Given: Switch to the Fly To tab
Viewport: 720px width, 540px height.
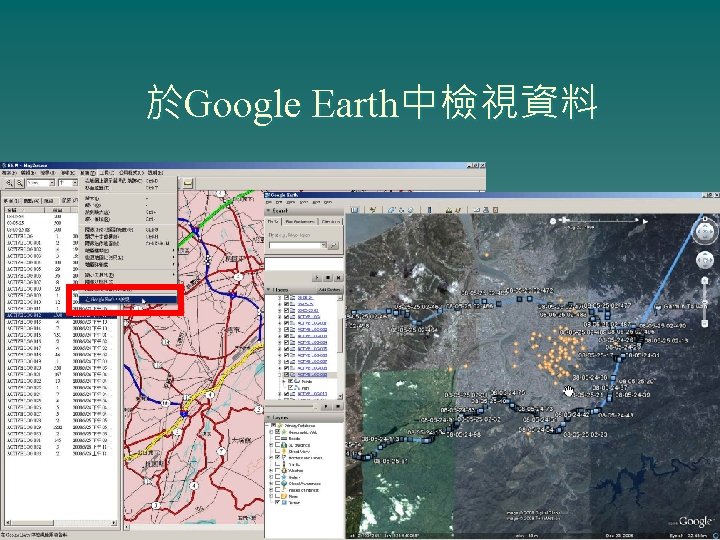Looking at the screenshot, I should pyautogui.click(x=273, y=221).
